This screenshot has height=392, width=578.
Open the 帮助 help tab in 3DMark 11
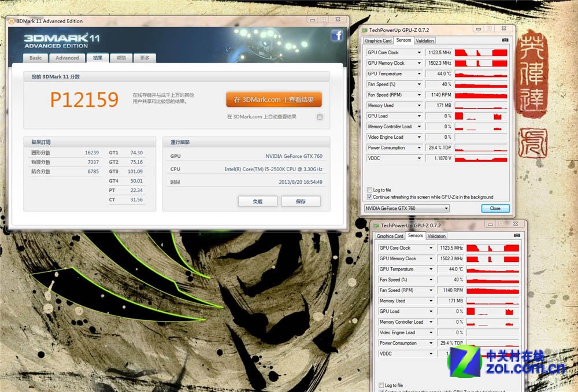tap(121, 58)
